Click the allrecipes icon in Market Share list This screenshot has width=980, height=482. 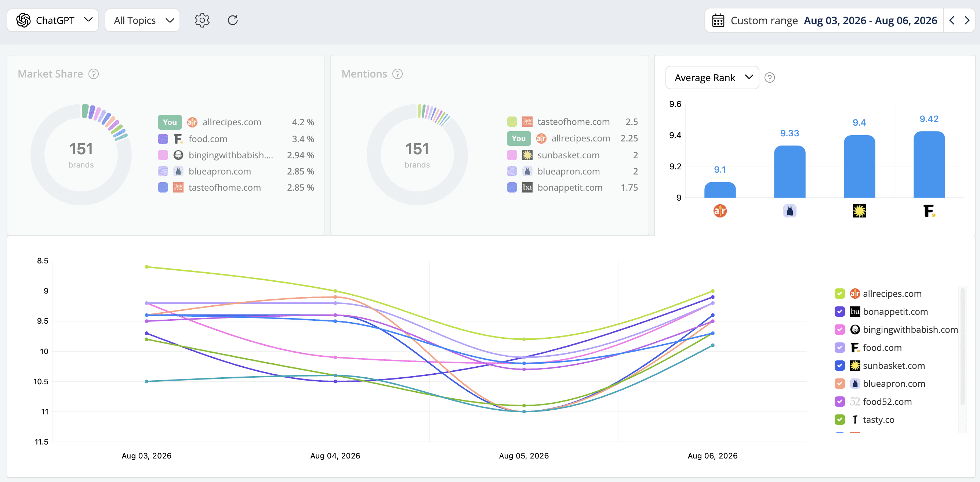(192, 122)
